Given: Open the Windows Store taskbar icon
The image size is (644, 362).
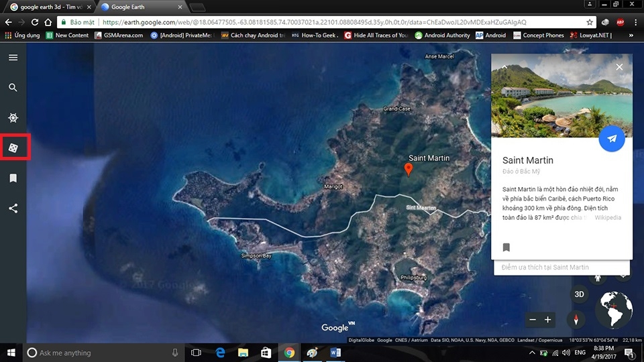Looking at the screenshot, I should [x=266, y=353].
